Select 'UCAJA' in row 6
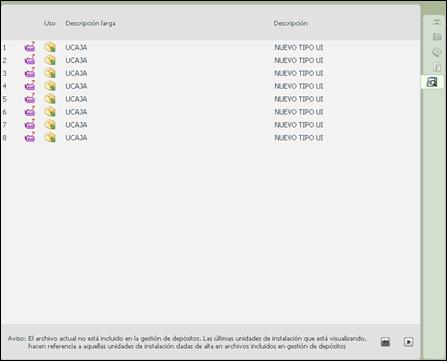The height and width of the screenshot is (361, 447). 76,112
